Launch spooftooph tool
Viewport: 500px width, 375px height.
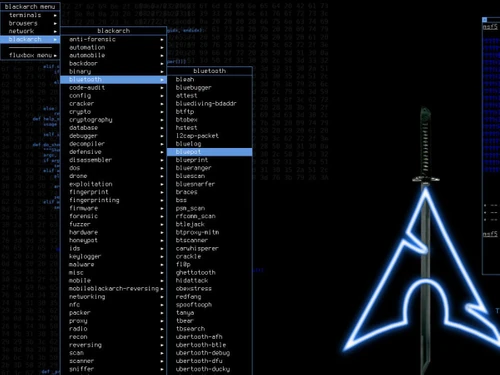pyautogui.click(x=209, y=304)
